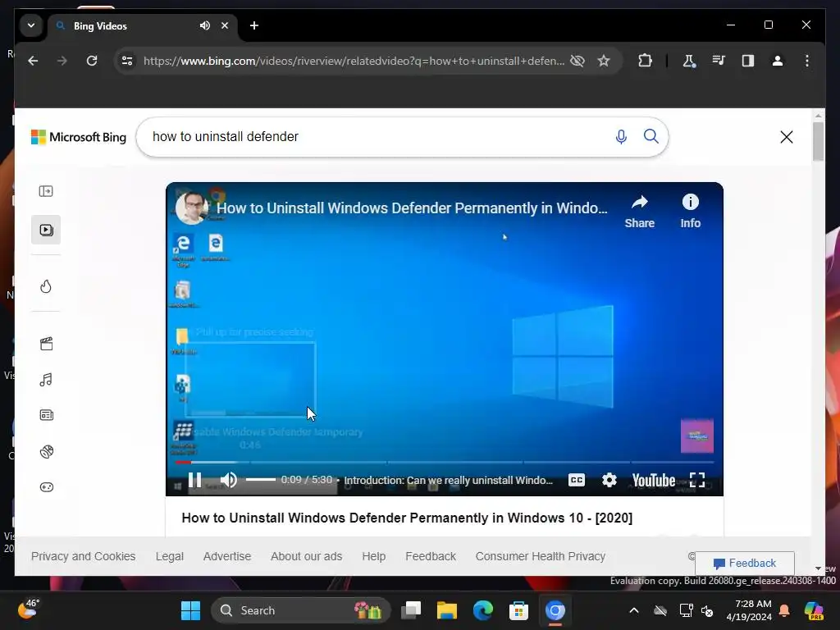Screen dimensions: 840x630
Task: Show YouTube video Info
Action: tap(691, 212)
